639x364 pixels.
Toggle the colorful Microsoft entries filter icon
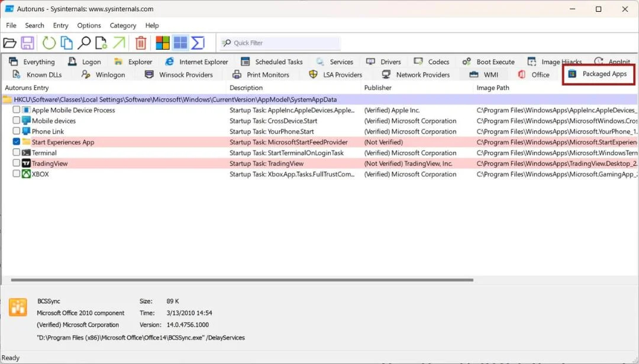(163, 43)
